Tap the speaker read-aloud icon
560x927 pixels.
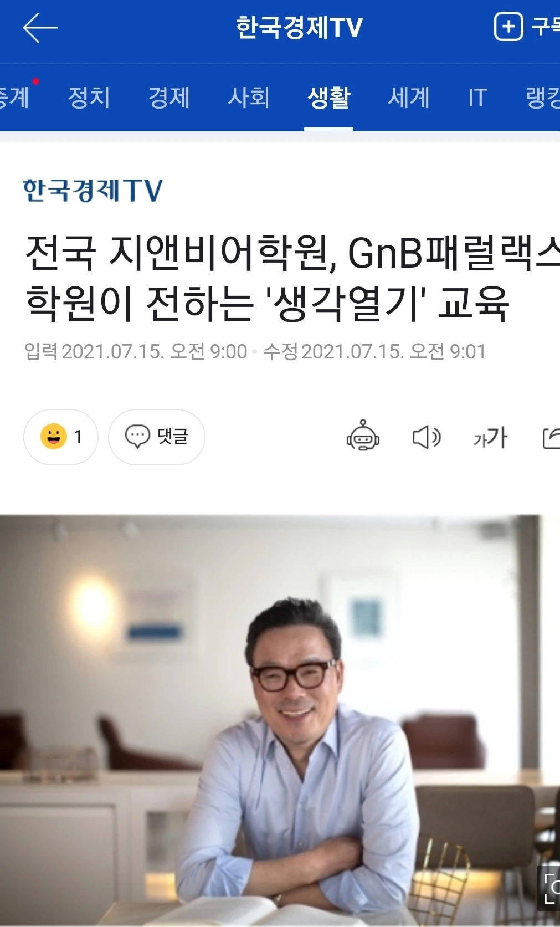[427, 437]
